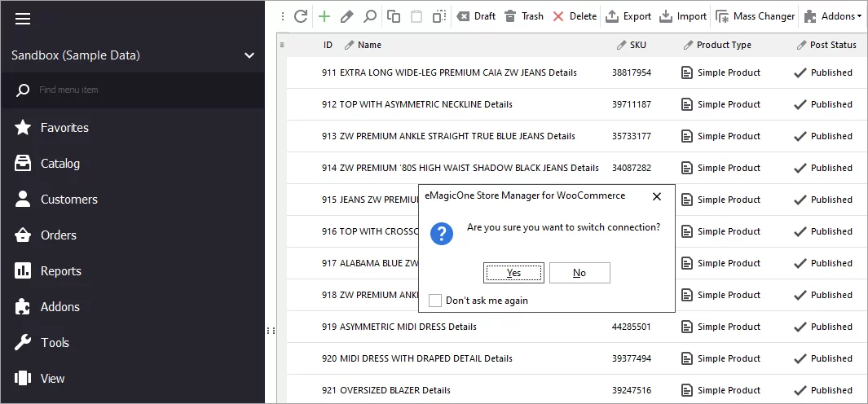
Task: Open the Mass Changer tool
Action: tap(754, 16)
